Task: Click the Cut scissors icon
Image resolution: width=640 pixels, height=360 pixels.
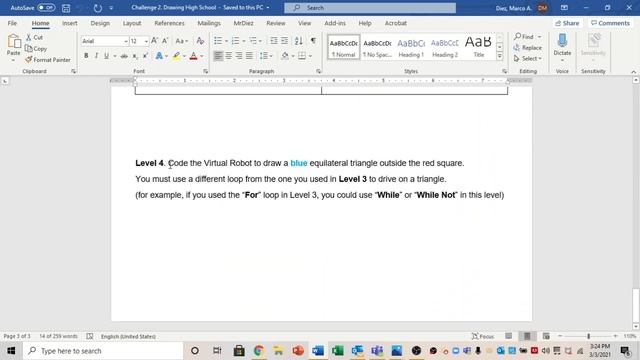Action: pos(29,37)
